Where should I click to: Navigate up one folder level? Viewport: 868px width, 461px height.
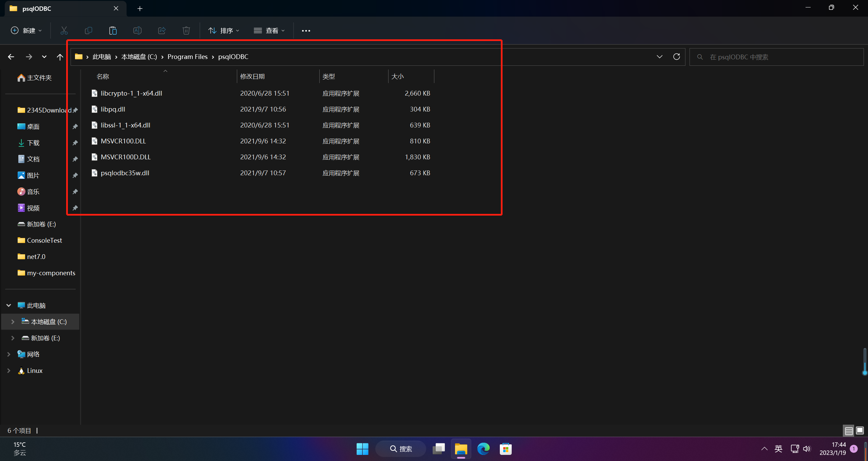60,57
